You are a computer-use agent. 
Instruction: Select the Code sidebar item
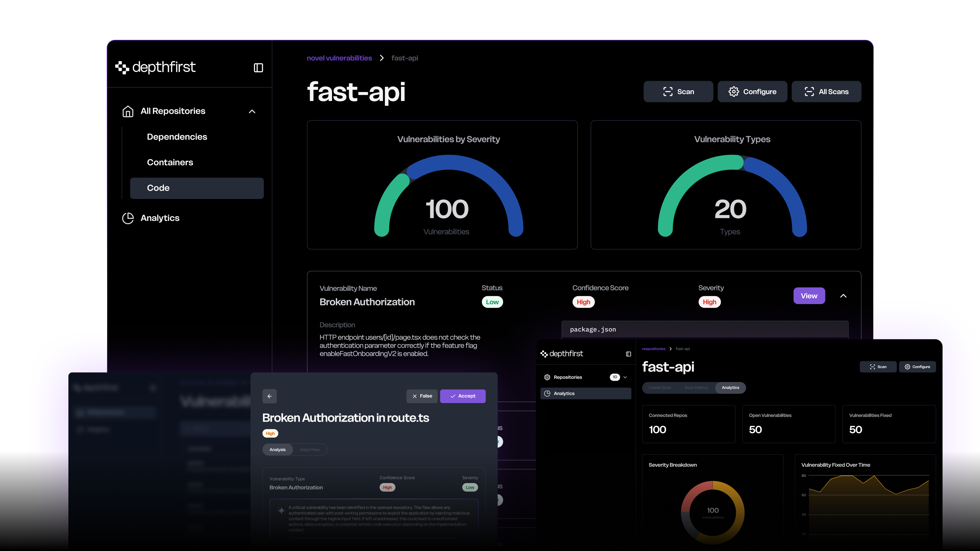coord(197,188)
